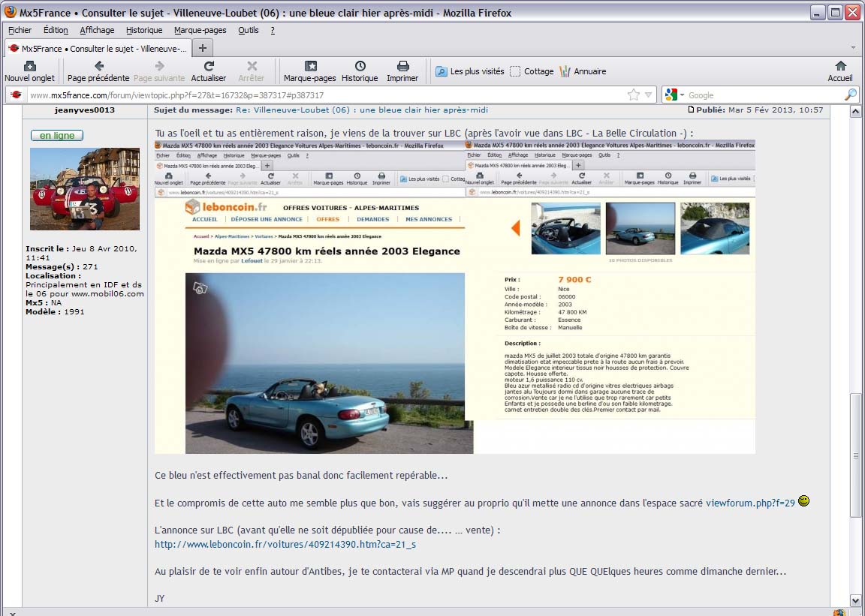The image size is (865, 616).
Task: Go to home page via Accueil icon
Action: click(x=840, y=66)
